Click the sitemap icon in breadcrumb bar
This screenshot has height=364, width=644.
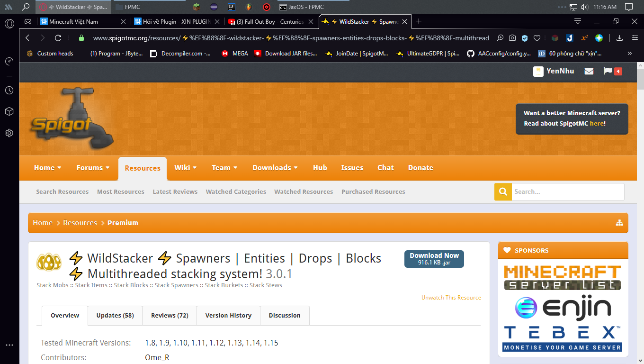(x=619, y=223)
